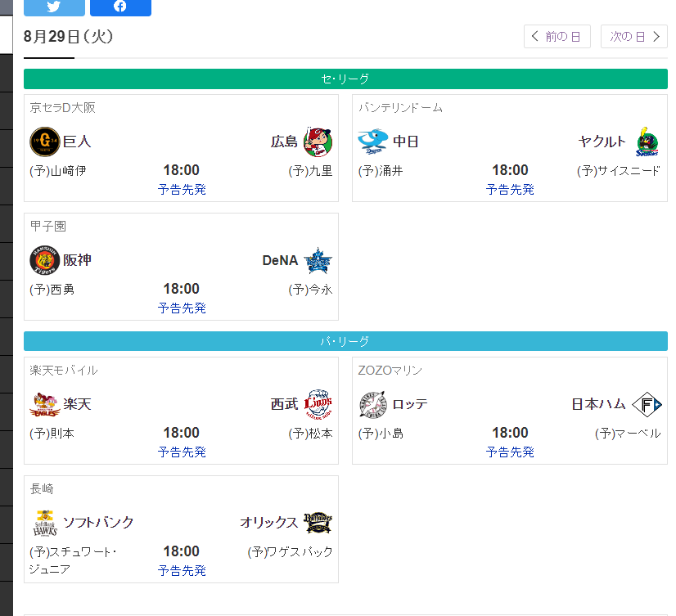The image size is (676, 616).
Task: Click the team name 楽天
Action: tap(77, 404)
